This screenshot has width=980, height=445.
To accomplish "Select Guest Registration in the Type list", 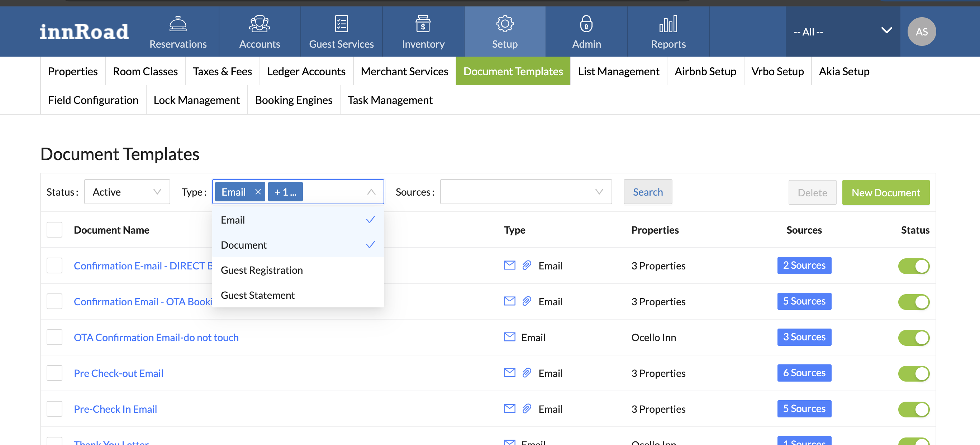I will coord(262,270).
